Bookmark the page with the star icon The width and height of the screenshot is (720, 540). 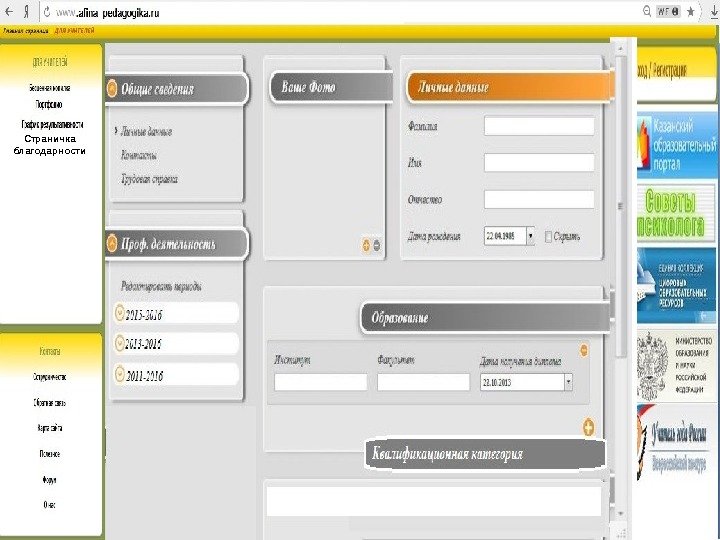(x=691, y=12)
